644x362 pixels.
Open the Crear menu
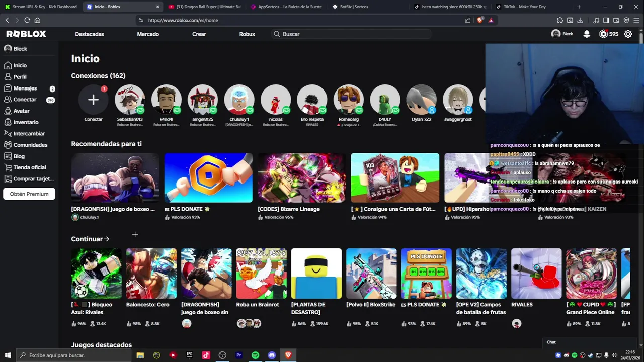click(x=199, y=34)
